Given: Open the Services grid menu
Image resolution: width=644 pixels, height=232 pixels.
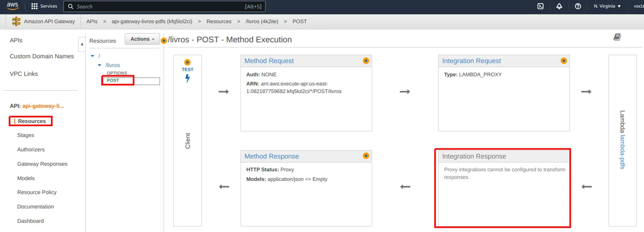Looking at the screenshot, I should [x=44, y=6].
